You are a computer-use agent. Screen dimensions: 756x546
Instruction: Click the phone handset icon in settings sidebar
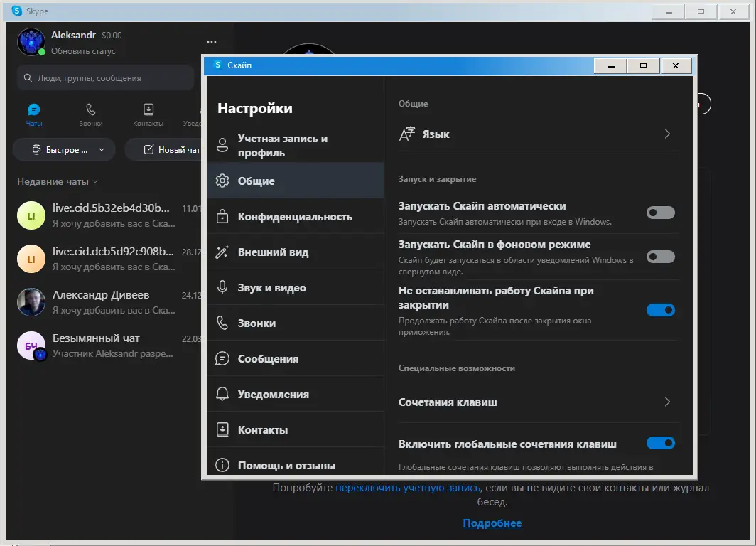click(x=222, y=323)
